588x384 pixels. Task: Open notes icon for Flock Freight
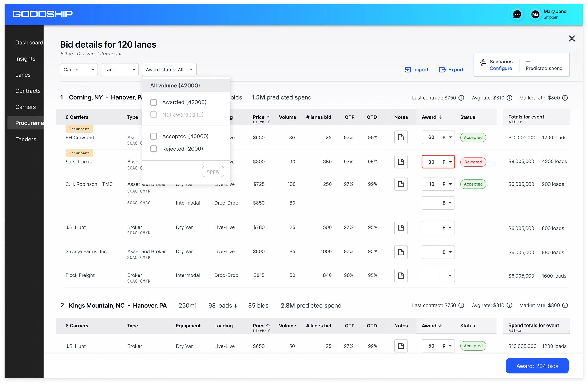401,275
